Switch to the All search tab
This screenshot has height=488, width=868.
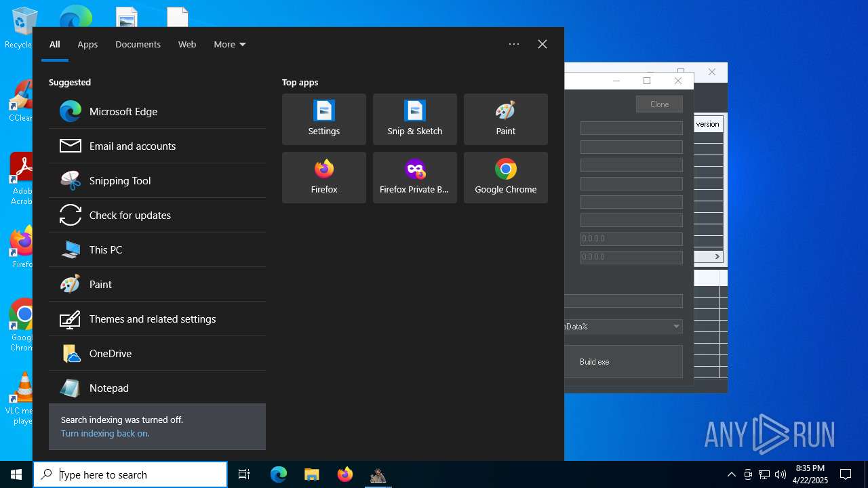[55, 44]
